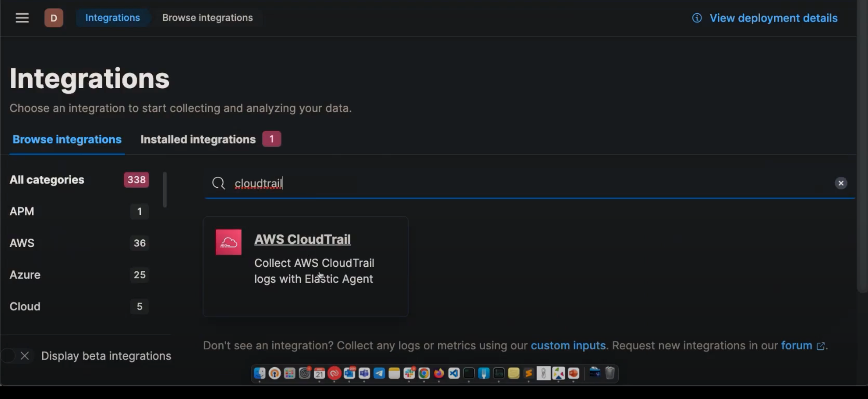868x399 pixels.
Task: Launch Slack from the dock
Action: [409, 373]
